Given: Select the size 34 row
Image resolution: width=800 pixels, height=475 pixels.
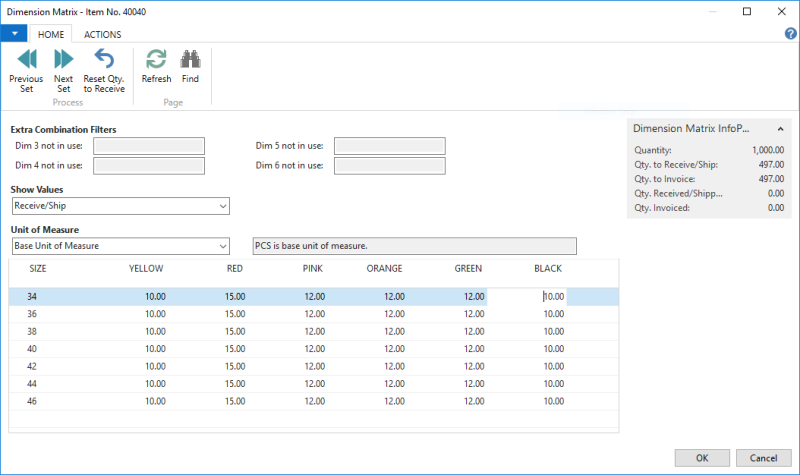Looking at the screenshot, I should coord(314,296).
